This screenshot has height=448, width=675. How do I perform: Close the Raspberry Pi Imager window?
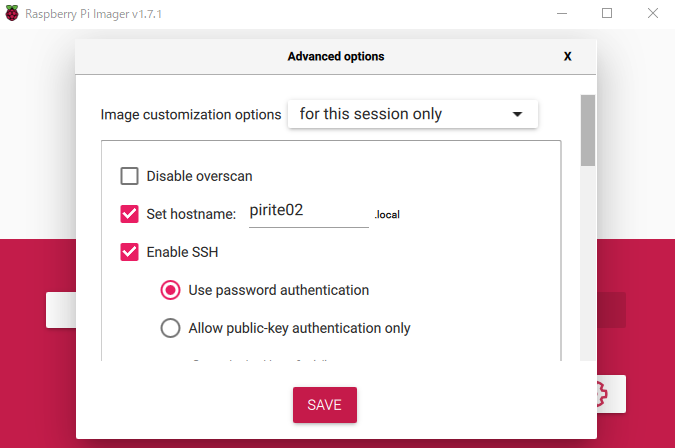coord(653,13)
